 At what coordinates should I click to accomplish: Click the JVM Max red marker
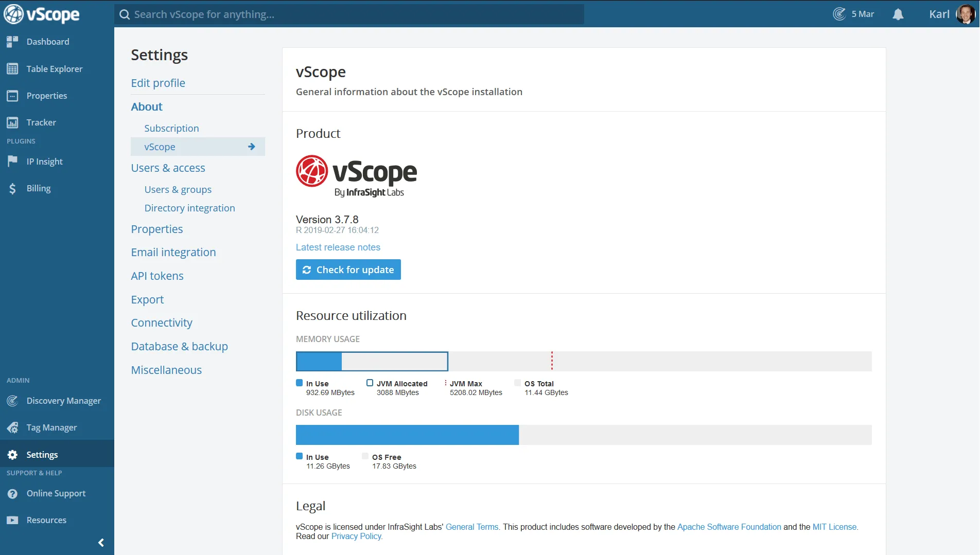pos(552,361)
